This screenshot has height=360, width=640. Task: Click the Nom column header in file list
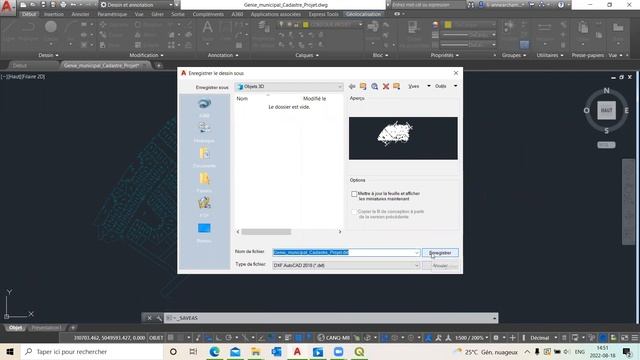[242, 99]
